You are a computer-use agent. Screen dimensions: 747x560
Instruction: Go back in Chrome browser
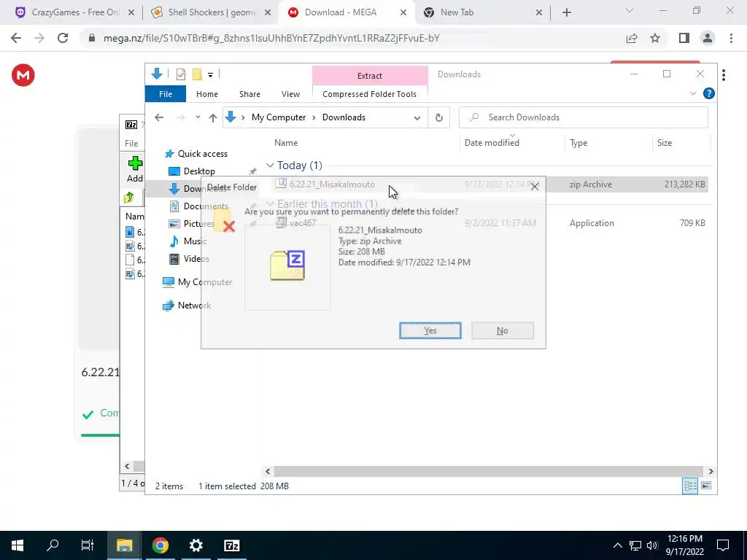click(x=16, y=38)
